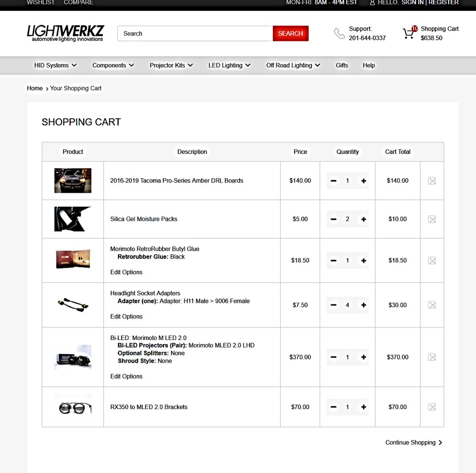Expand the LED Lighting menu
This screenshot has height=473, width=476.
pos(229,65)
